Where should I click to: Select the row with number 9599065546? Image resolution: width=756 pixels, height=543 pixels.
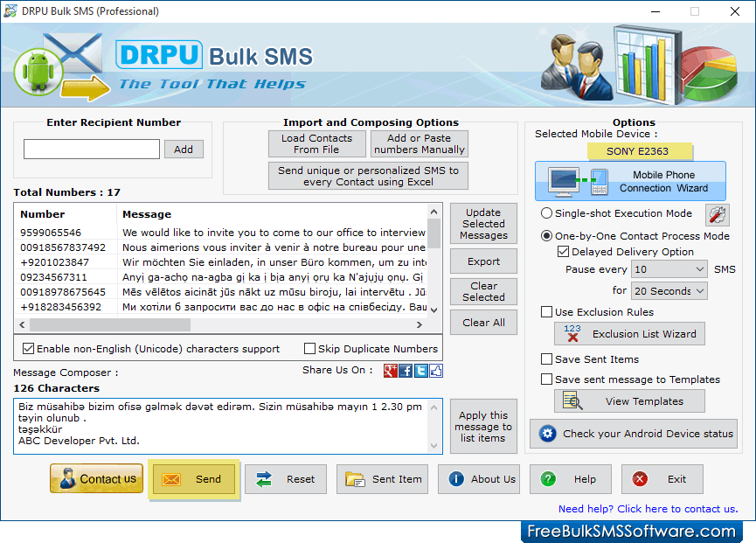(222, 233)
